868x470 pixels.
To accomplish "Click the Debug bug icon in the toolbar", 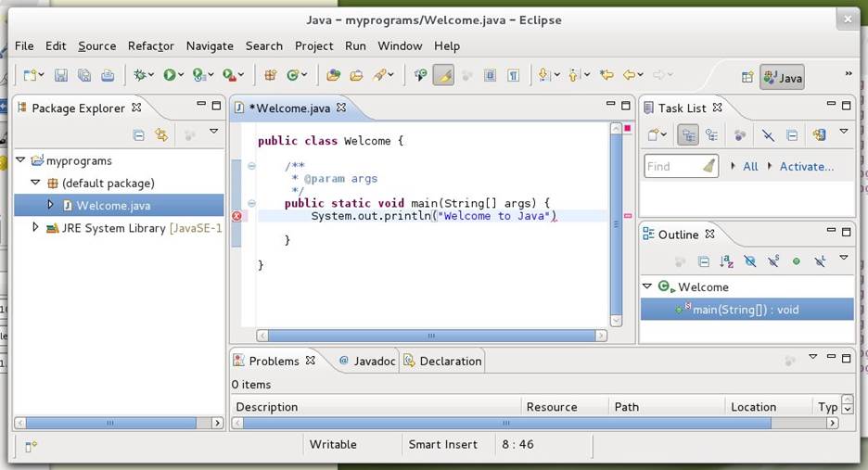I will coord(139,75).
